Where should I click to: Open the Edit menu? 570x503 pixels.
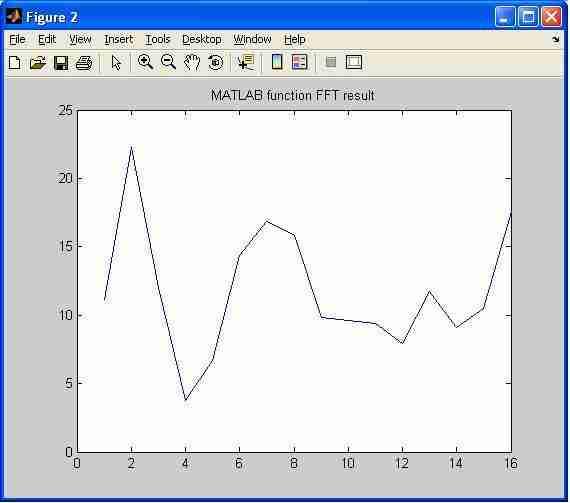tap(47, 39)
